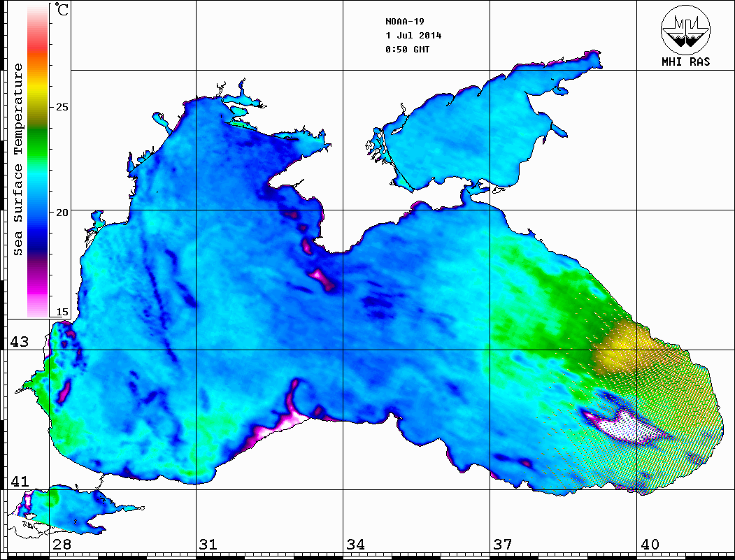735x560 pixels.
Task: Click the 'MHI RAS' label text
Action: (x=685, y=62)
